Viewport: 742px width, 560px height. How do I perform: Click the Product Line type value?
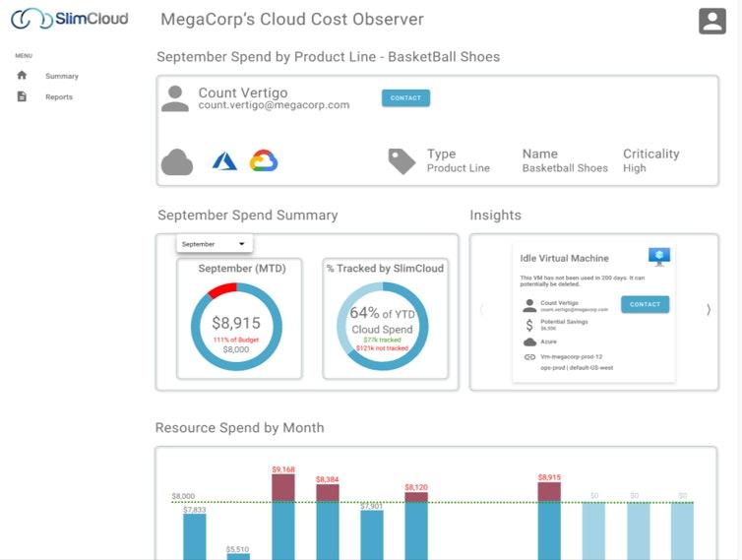(459, 168)
